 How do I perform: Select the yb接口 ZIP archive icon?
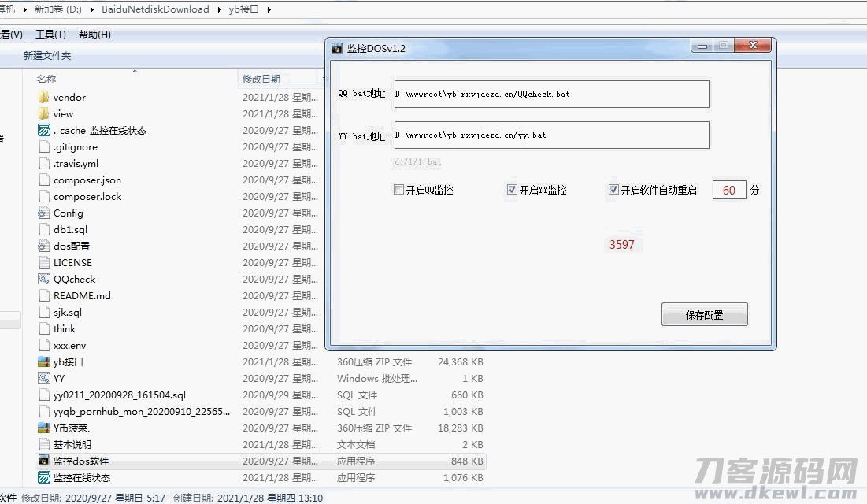point(44,362)
